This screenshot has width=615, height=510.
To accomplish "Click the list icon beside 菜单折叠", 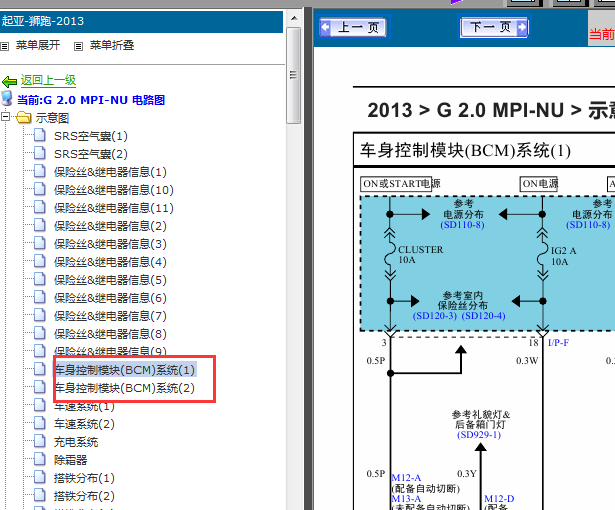I will click(78, 47).
